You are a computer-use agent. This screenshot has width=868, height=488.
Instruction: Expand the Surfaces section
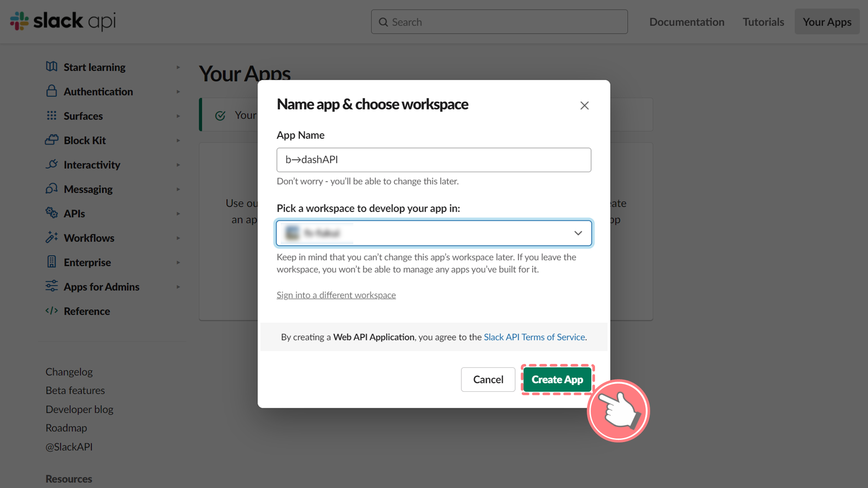[x=178, y=116]
